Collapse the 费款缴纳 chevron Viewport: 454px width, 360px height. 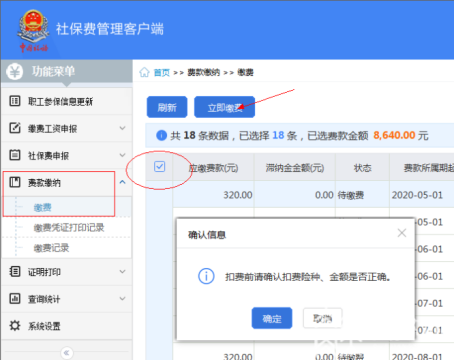(122, 182)
